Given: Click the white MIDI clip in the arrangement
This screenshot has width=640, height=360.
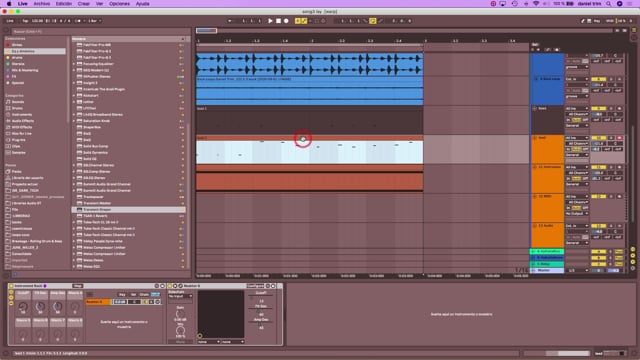Looking at the screenshot, I should point(309,152).
